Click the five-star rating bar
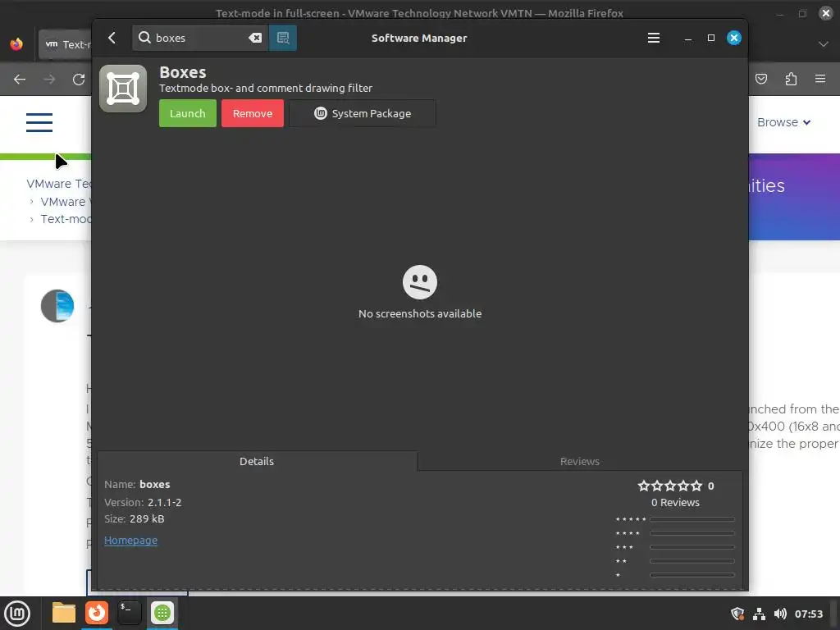This screenshot has height=630, width=840. point(692,519)
